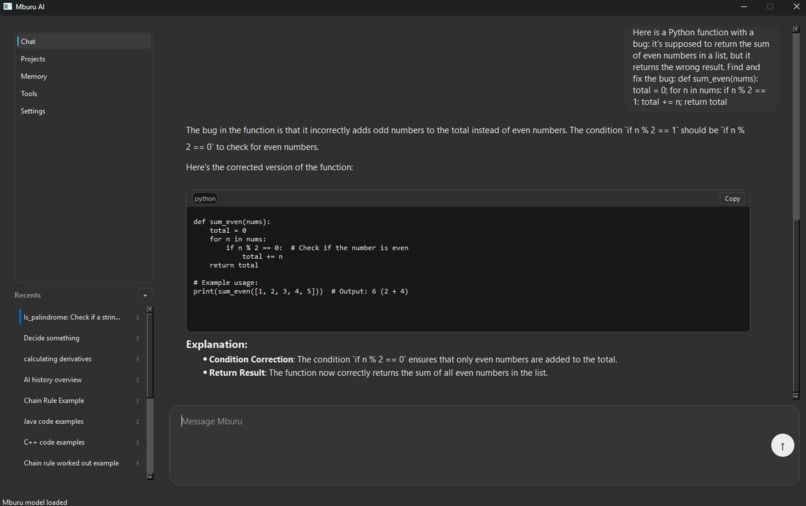Click the print(sum_even(...)) code line

click(301, 292)
